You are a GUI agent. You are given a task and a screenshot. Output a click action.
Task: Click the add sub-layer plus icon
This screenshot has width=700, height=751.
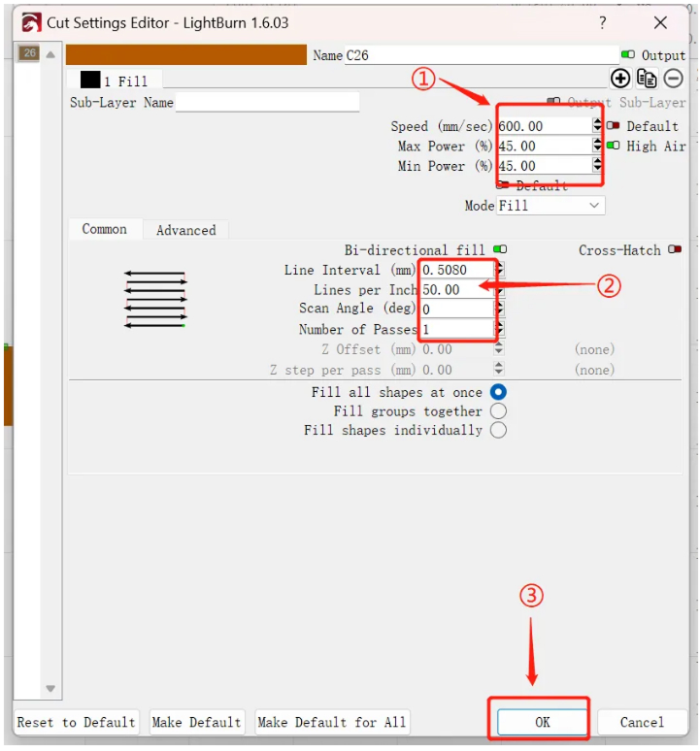620,78
